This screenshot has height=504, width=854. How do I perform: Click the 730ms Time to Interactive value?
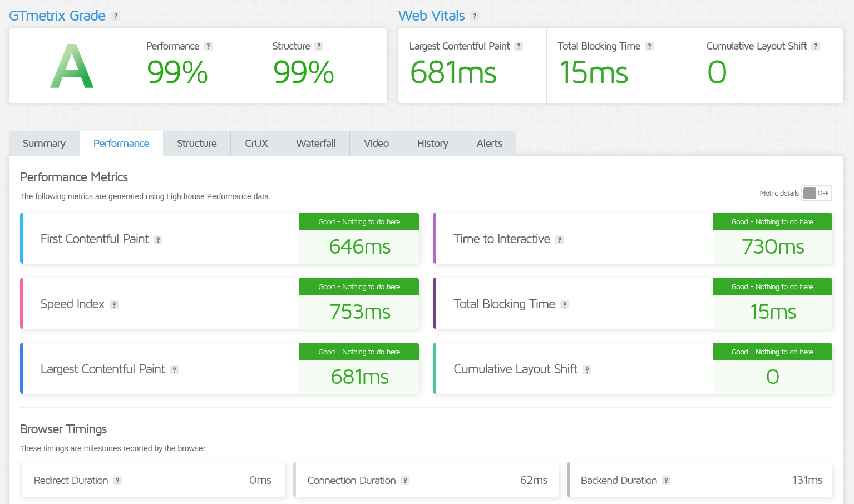click(x=773, y=246)
